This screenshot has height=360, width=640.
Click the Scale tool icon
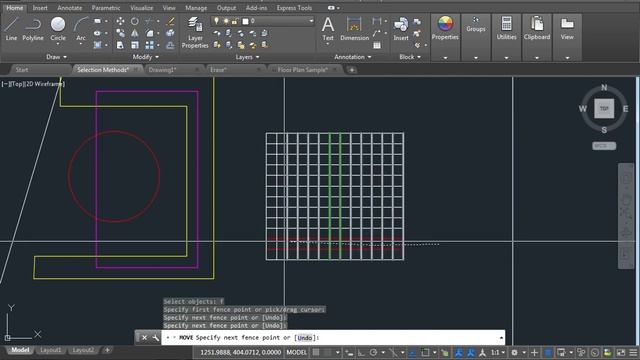tap(134, 45)
